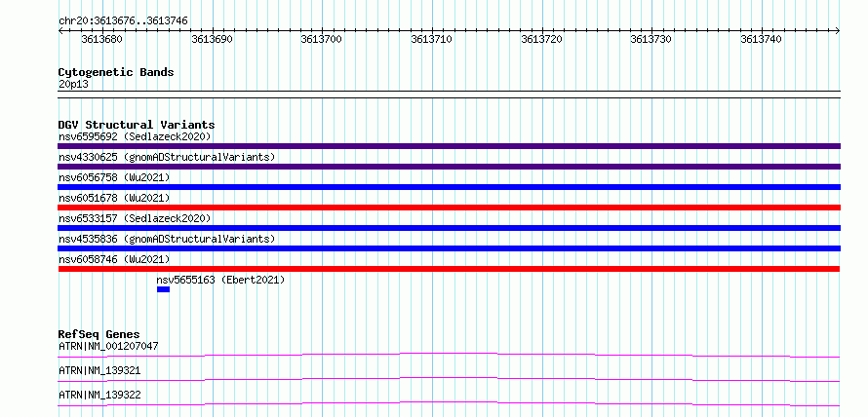Click the magenta line of ATRN|NM_001207047
The height and width of the screenshot is (417, 868).
pyautogui.click(x=449, y=355)
